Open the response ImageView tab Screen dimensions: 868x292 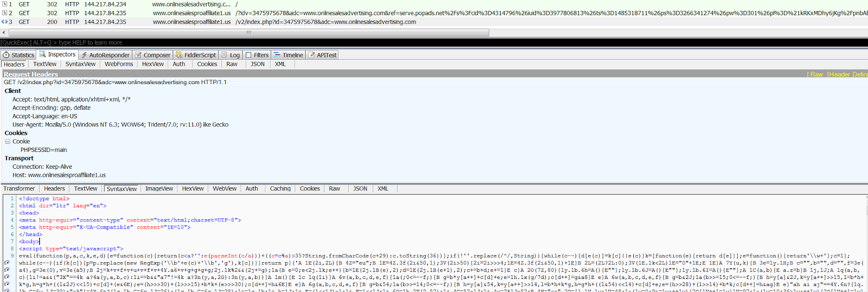click(x=159, y=189)
